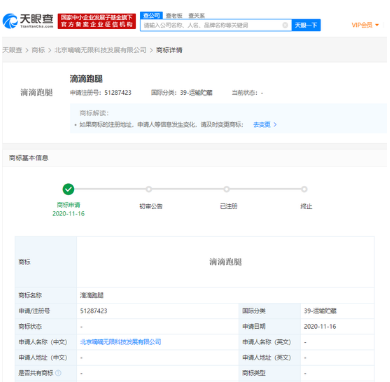
Task: Click the 滴滴跑腿 trademark thumbnail at top
Action: pos(37,92)
